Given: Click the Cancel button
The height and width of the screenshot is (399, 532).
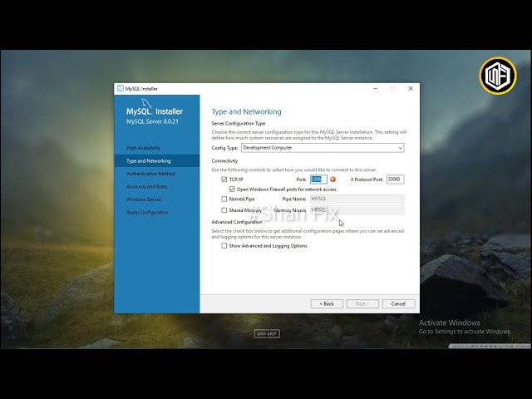Looking at the screenshot, I should [x=398, y=303].
